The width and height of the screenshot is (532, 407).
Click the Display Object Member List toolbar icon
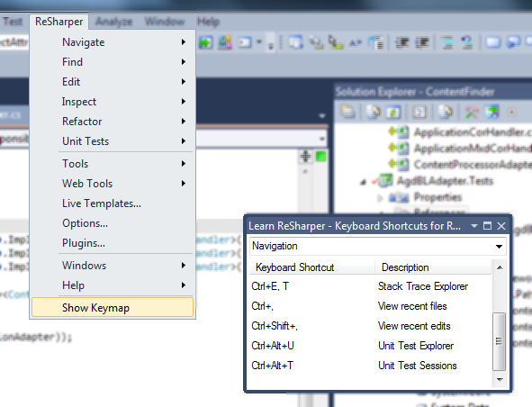[x=296, y=42]
